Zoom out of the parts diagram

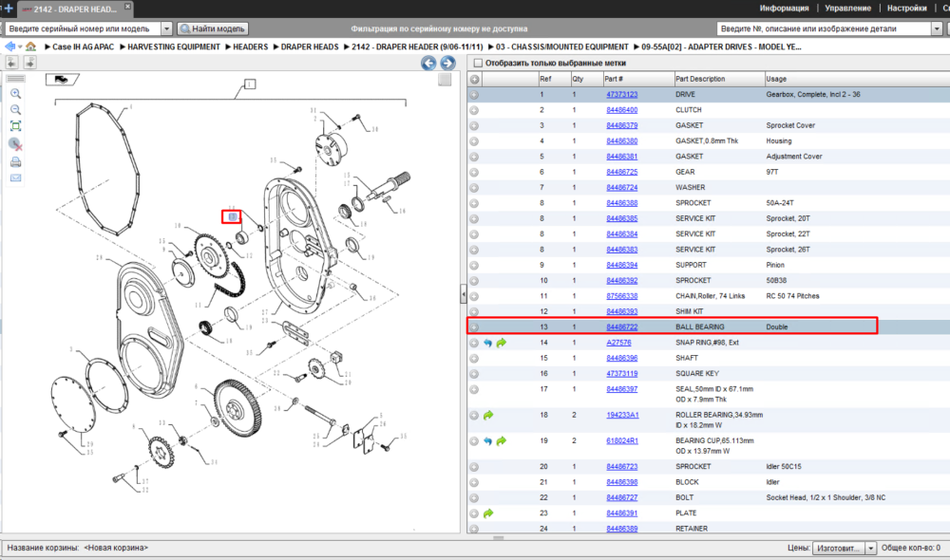[x=16, y=109]
